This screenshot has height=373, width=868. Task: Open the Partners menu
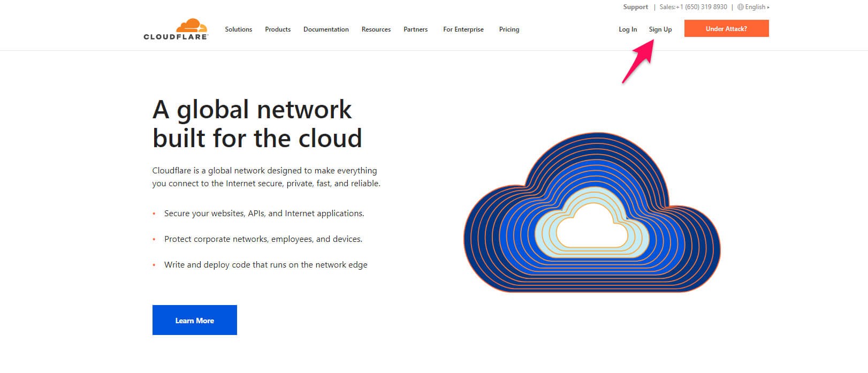(x=416, y=29)
